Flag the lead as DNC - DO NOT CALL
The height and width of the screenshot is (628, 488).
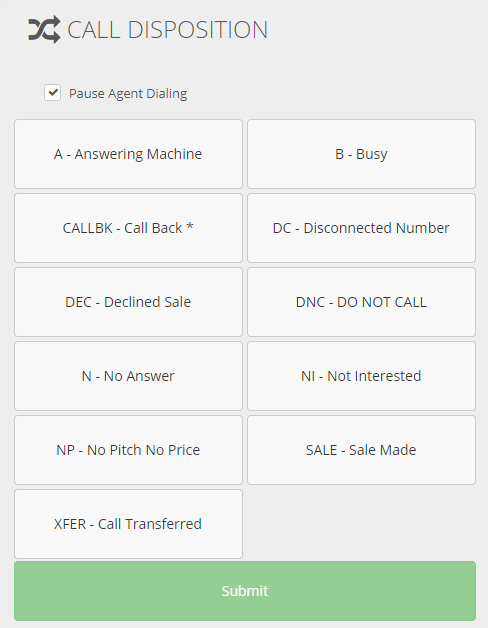[361, 302]
